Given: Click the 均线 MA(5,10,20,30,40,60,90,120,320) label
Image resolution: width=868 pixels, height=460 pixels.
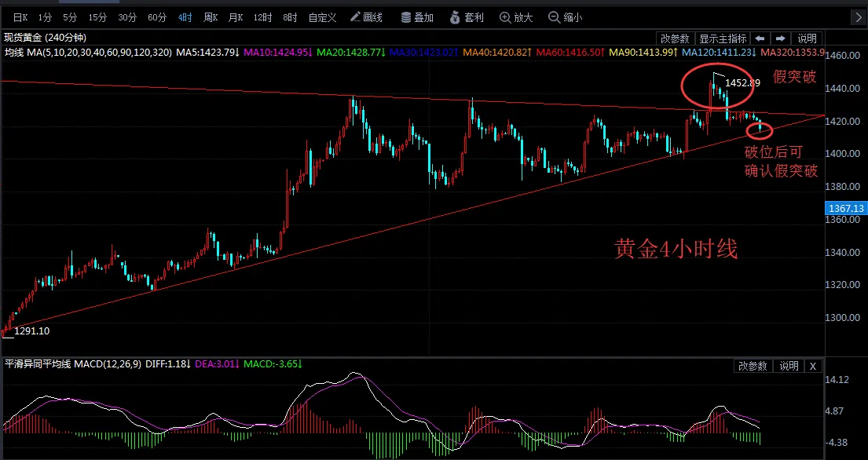Looking at the screenshot, I should (89, 53).
